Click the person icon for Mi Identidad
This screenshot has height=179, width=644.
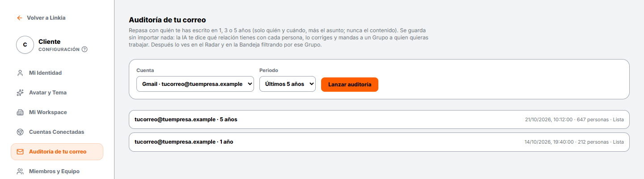point(20,72)
